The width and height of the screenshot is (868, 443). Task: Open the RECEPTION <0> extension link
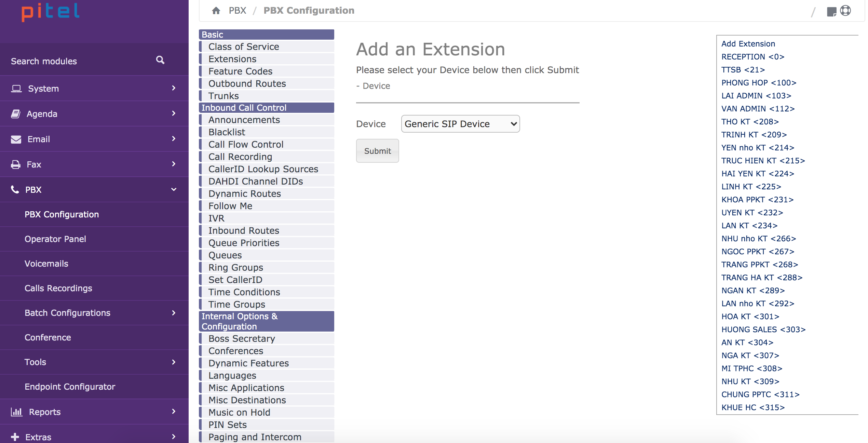(752, 57)
